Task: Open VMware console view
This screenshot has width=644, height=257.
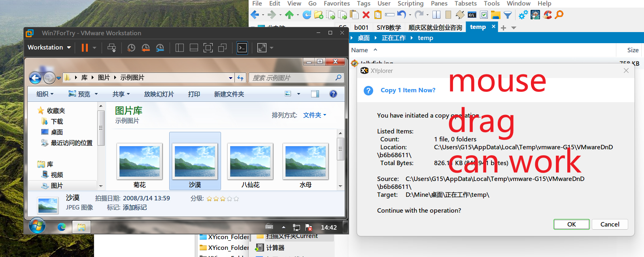Action: pyautogui.click(x=242, y=48)
